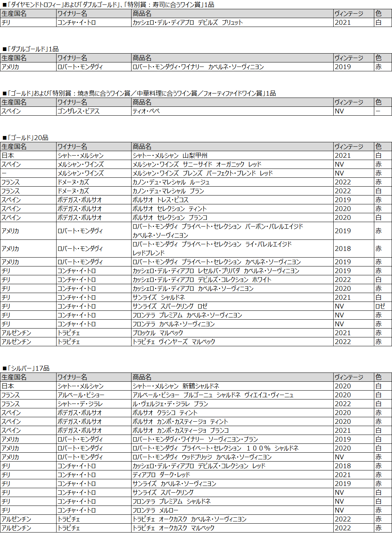This screenshot has width=392, height=534.
Task: Click the レセルバ・プリバダ カベルネ・ソーヴィニヨン product
Action: pyautogui.click(x=216, y=271)
